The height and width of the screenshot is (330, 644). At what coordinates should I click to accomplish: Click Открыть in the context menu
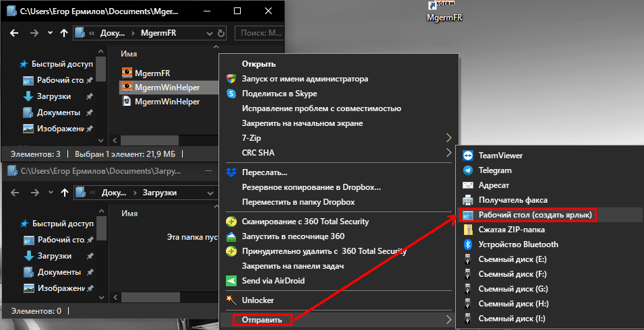(258, 64)
